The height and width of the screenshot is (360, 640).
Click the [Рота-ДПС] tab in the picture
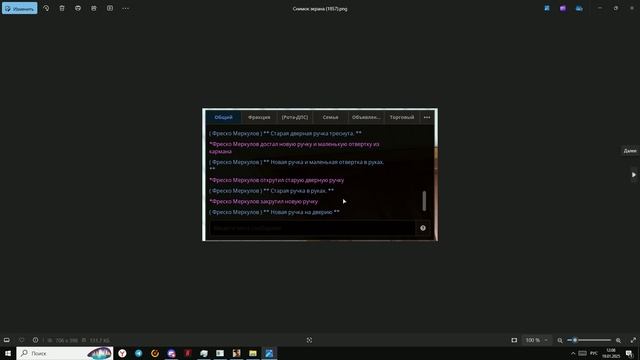[295, 117]
